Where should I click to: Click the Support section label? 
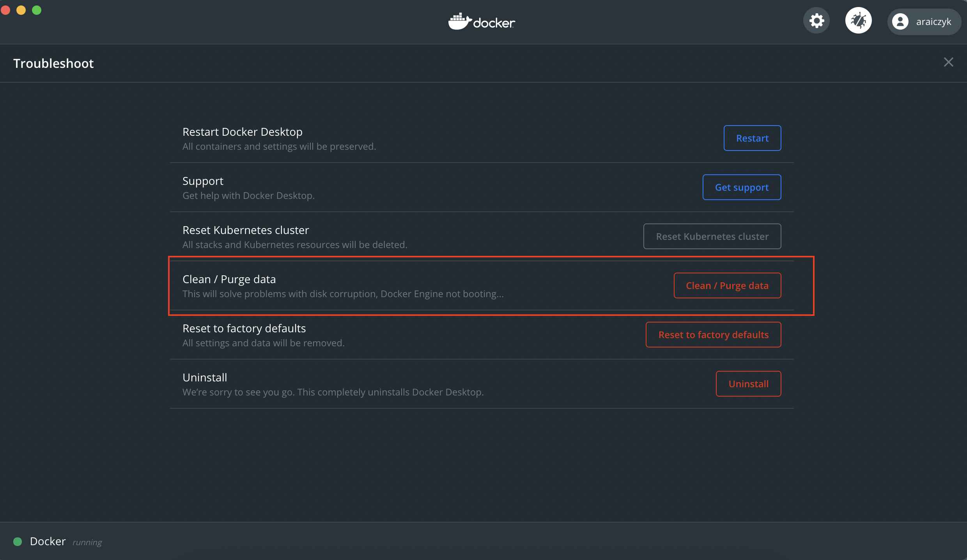pos(202,181)
